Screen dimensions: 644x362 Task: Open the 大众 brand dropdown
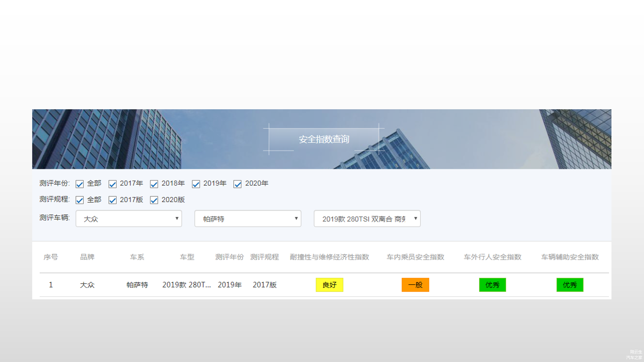pos(129,219)
